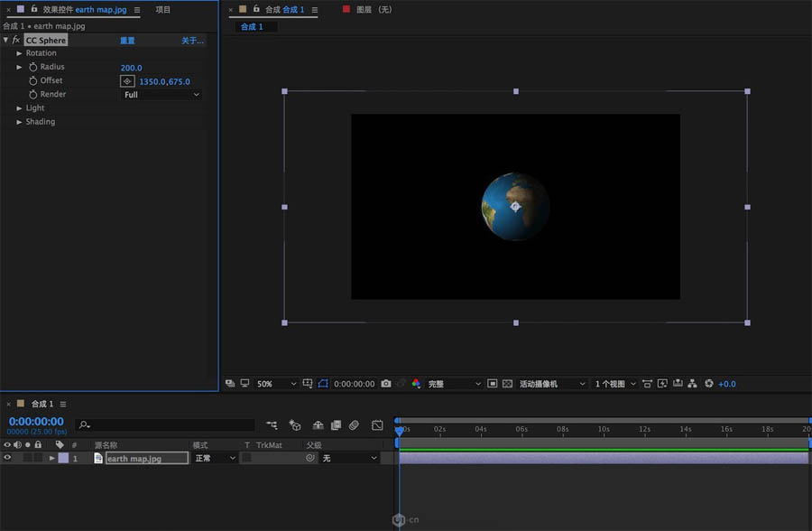Toggle the CC Sphere fx effect switch
Screen dimensions: 812x531
16,41
